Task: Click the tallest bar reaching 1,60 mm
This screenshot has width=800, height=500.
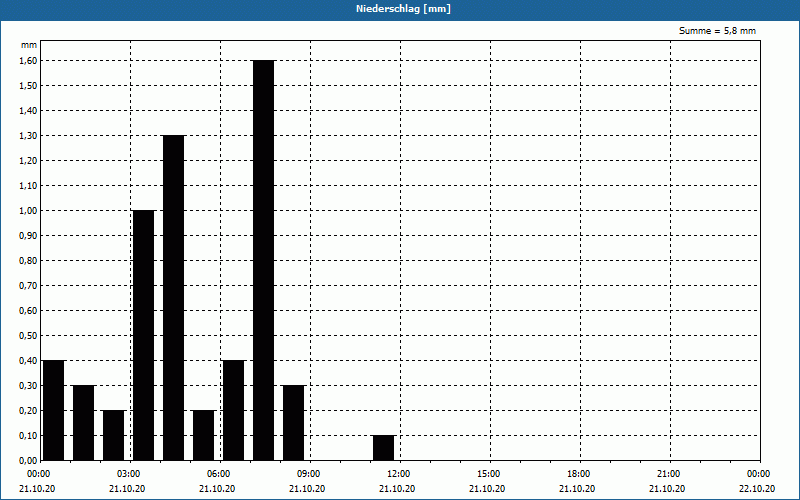Action: click(x=263, y=260)
